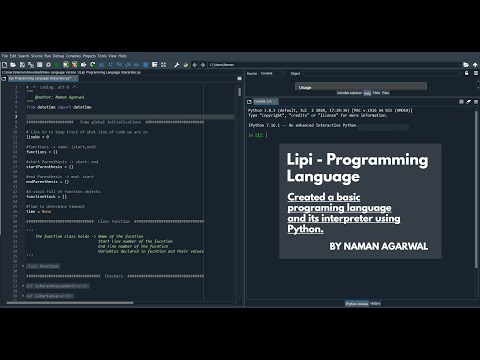Open the working directory path combo box

(334, 65)
